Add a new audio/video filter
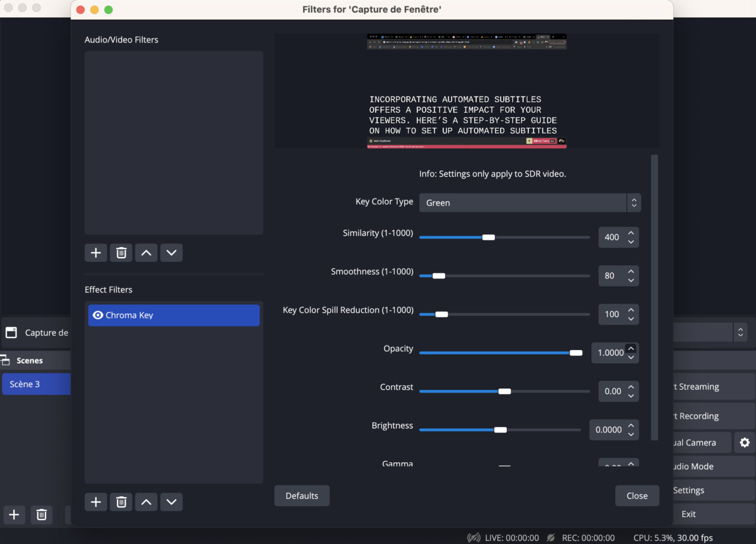Viewport: 756px width, 544px height. click(95, 253)
